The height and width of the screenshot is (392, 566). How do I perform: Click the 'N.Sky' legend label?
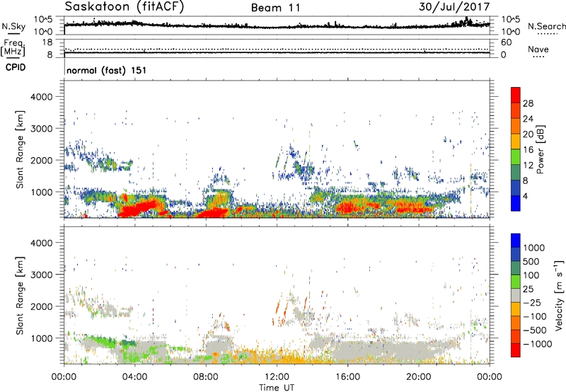13,26
